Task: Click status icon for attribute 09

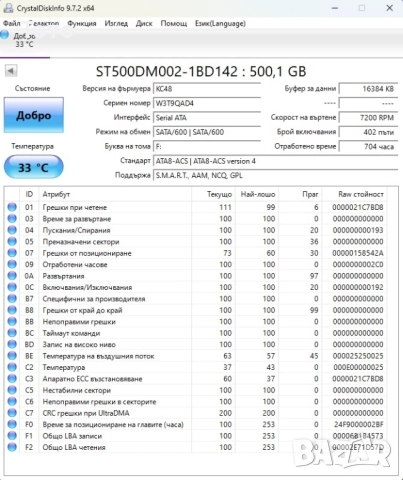Action: pos(12,264)
